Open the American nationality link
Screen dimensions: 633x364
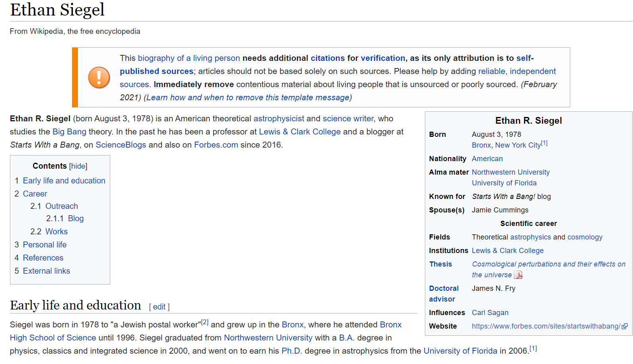(x=487, y=159)
